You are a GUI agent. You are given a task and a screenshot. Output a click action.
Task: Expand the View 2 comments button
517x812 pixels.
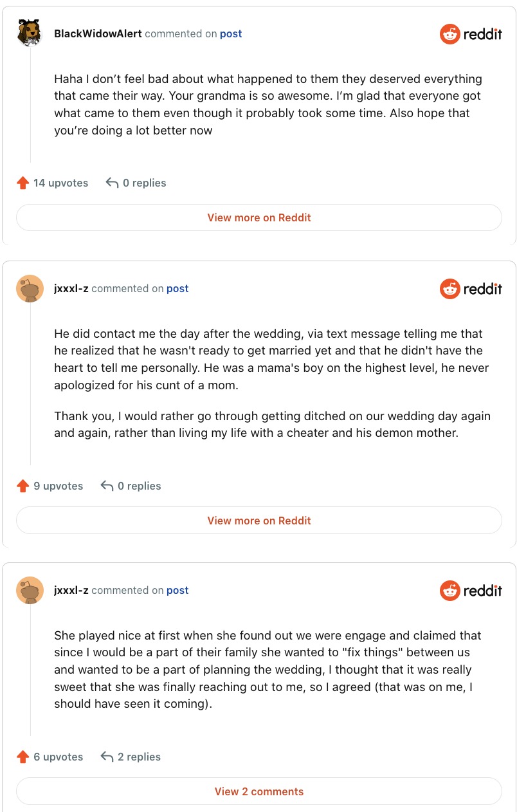258,791
